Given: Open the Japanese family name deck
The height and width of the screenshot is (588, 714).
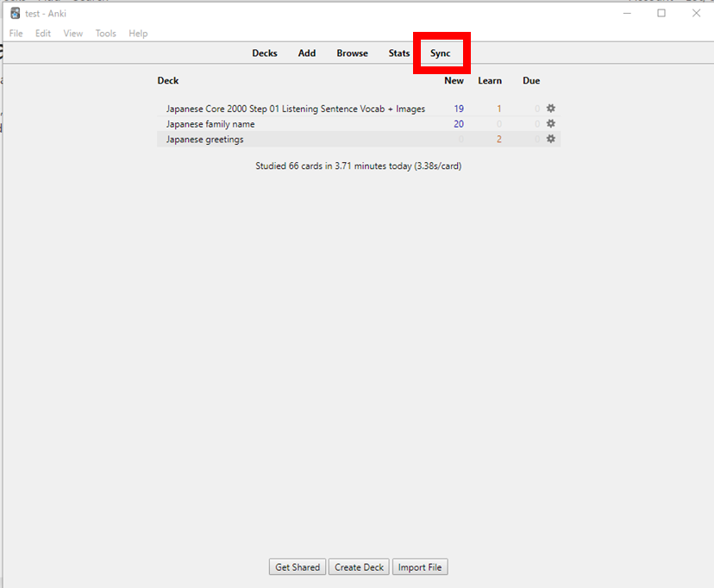Looking at the screenshot, I should [210, 124].
